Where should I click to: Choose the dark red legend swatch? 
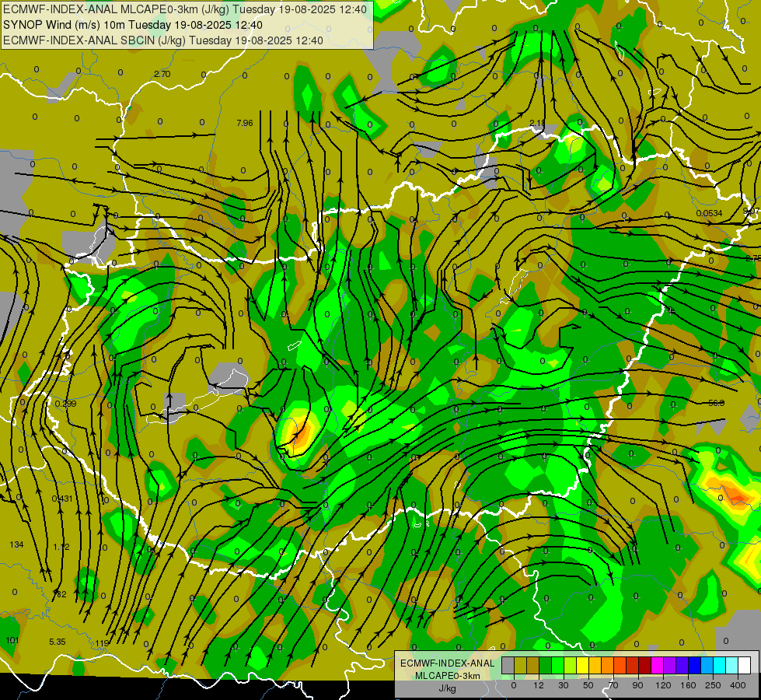coord(645,665)
